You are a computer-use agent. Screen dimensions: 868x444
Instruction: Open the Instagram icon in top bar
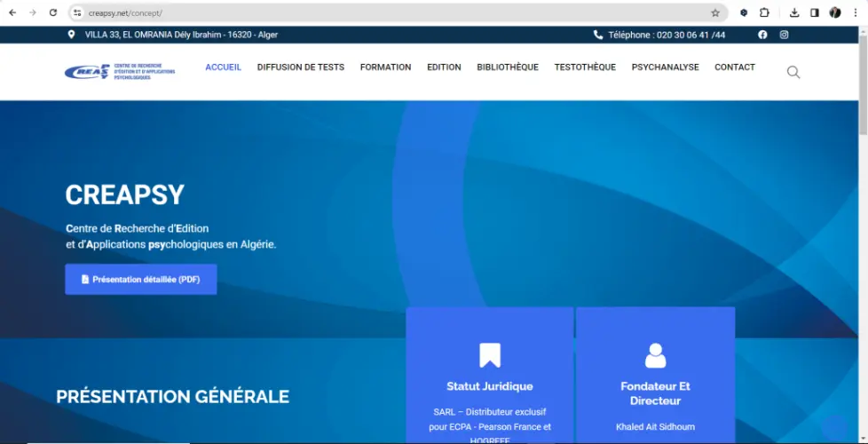click(785, 35)
